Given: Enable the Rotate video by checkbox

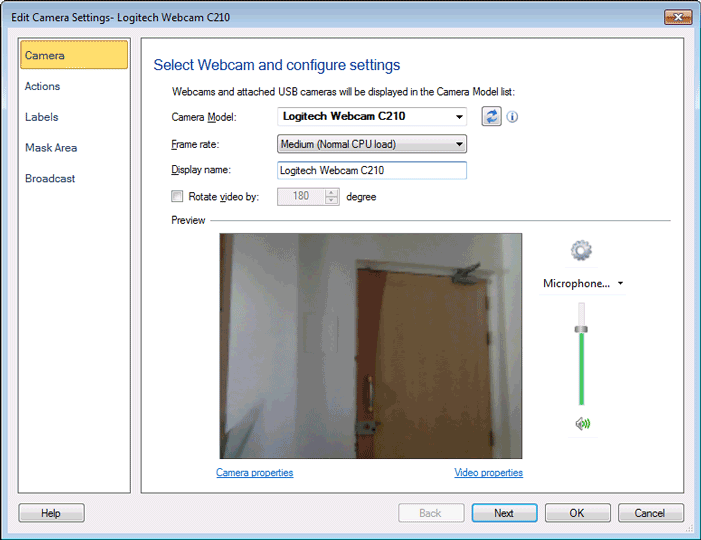Looking at the screenshot, I should 177,196.
